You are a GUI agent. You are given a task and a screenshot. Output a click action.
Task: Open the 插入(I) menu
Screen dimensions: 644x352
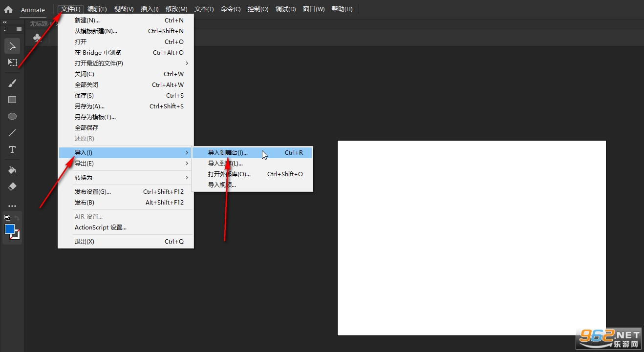[149, 9]
